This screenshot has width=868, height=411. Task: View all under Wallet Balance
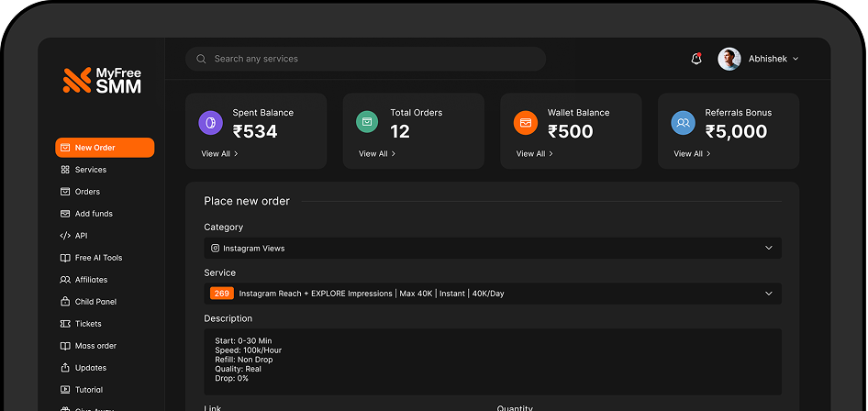534,154
